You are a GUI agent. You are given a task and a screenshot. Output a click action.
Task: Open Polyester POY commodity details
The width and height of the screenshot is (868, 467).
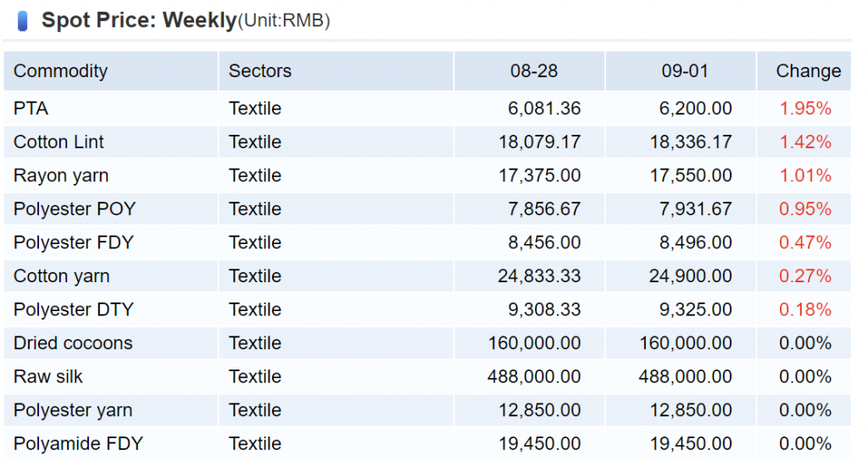tap(75, 209)
